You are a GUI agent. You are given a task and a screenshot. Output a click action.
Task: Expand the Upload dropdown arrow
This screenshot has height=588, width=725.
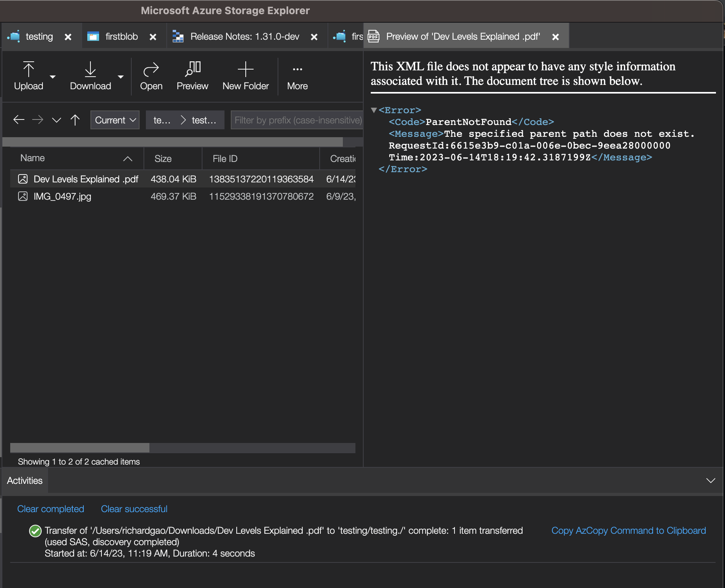click(53, 77)
